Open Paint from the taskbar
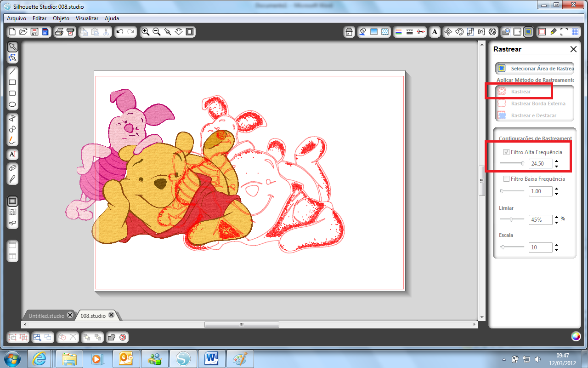 coord(240,358)
